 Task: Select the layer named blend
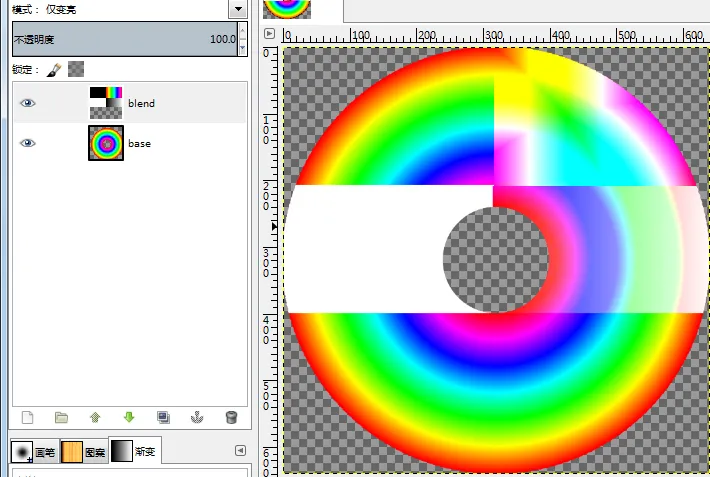point(141,103)
